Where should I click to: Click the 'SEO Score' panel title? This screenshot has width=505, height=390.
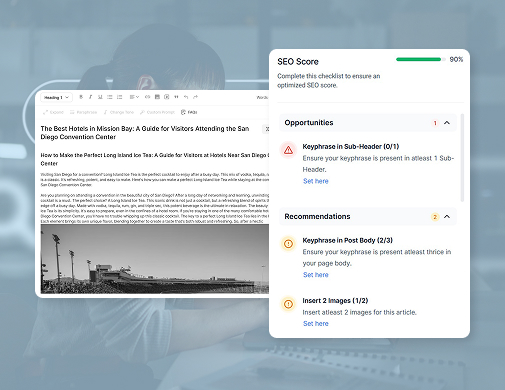pyautogui.click(x=298, y=62)
